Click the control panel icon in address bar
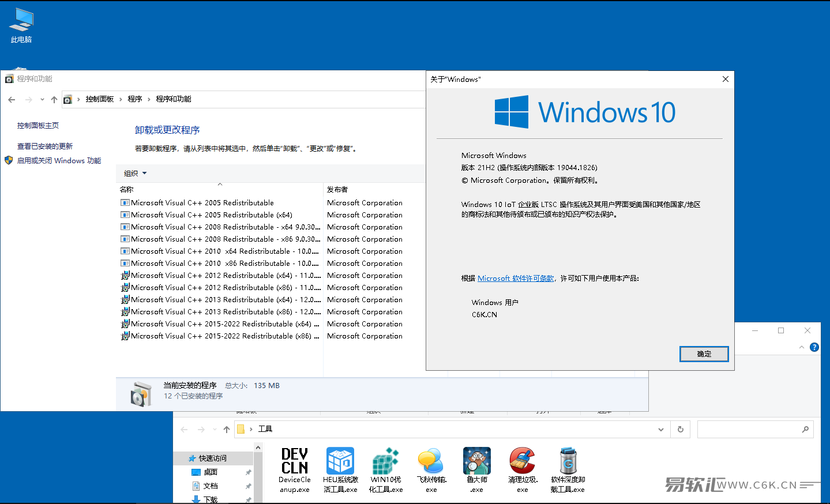The width and height of the screenshot is (830, 504). point(67,100)
